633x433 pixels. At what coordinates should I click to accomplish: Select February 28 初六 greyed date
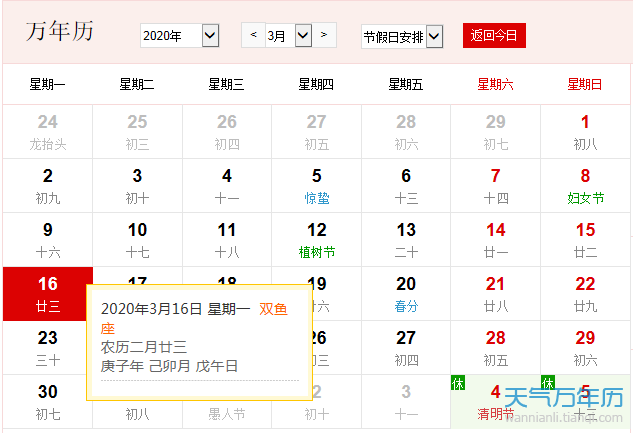[x=406, y=132]
